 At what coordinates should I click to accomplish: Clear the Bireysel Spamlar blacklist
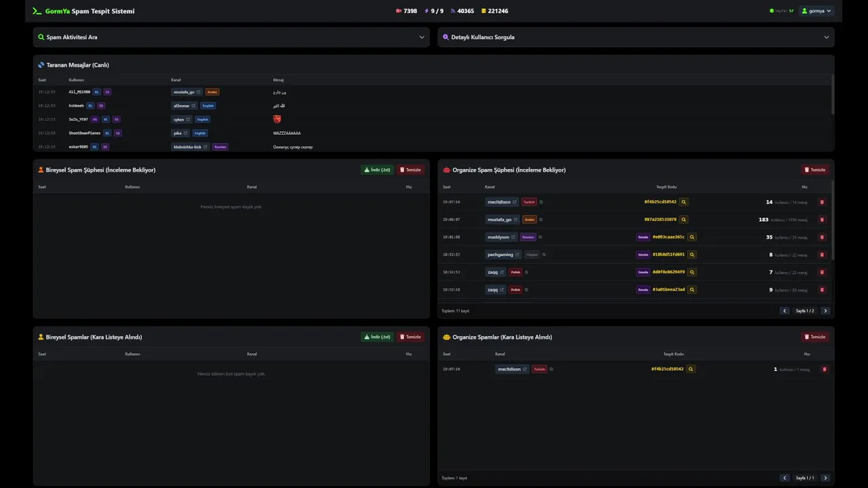click(410, 337)
